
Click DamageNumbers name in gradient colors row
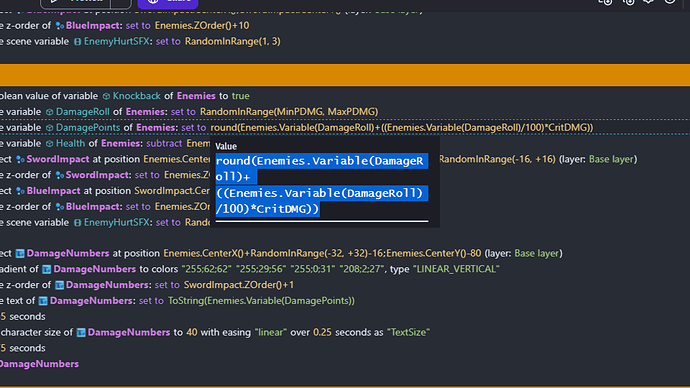[95, 269]
